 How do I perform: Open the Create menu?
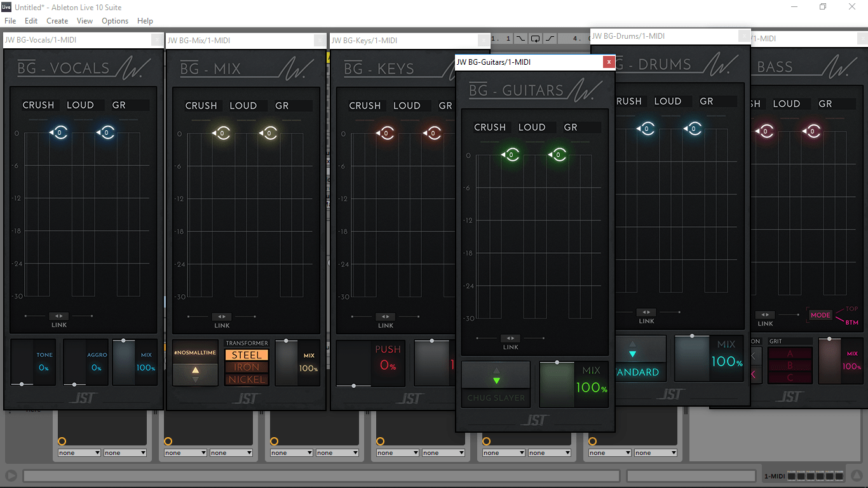coord(57,21)
